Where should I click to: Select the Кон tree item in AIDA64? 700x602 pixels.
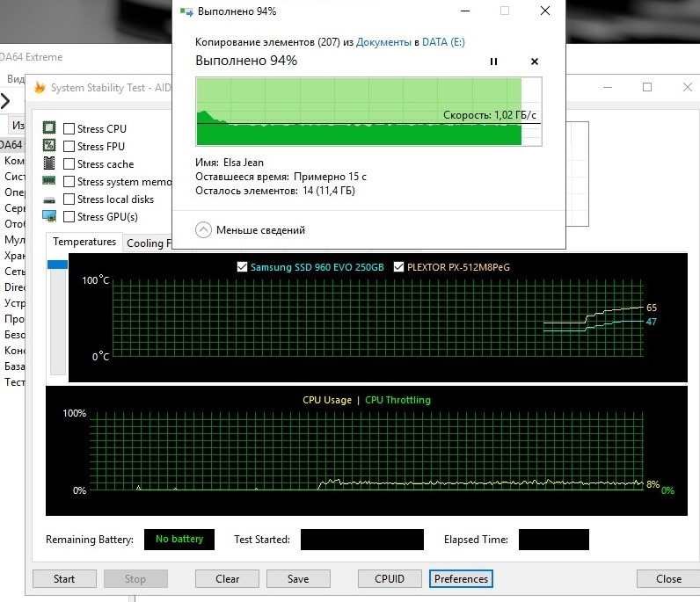tap(14, 351)
